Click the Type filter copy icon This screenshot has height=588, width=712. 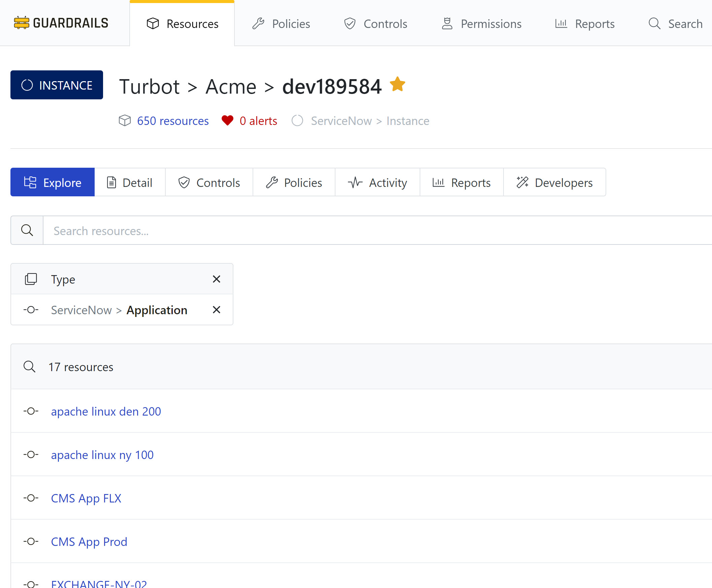tap(31, 279)
